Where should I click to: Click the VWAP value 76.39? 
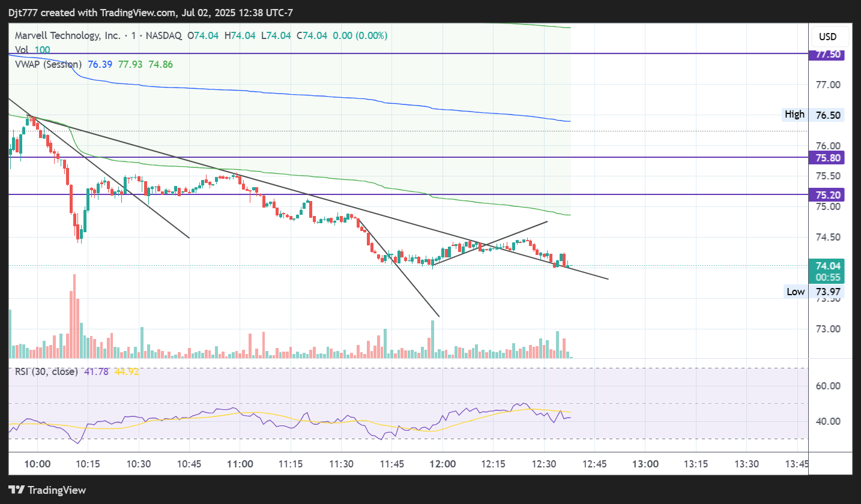point(100,64)
